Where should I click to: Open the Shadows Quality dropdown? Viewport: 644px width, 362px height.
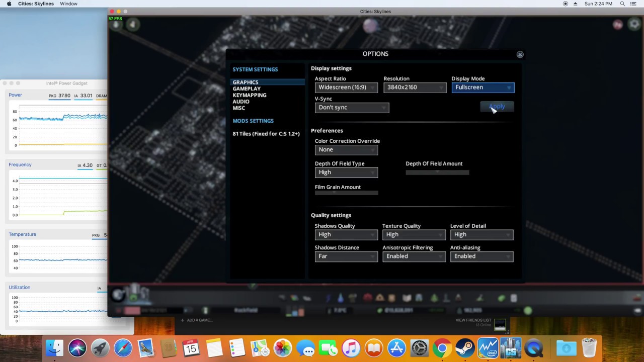(346, 235)
